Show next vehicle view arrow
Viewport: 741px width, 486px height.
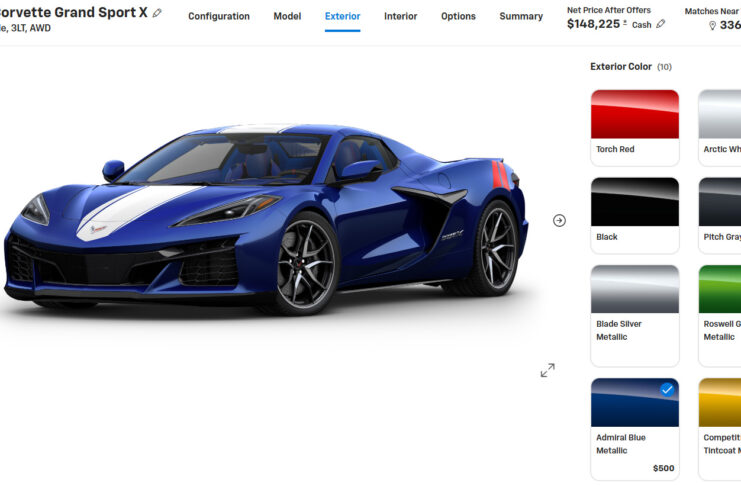tap(559, 220)
